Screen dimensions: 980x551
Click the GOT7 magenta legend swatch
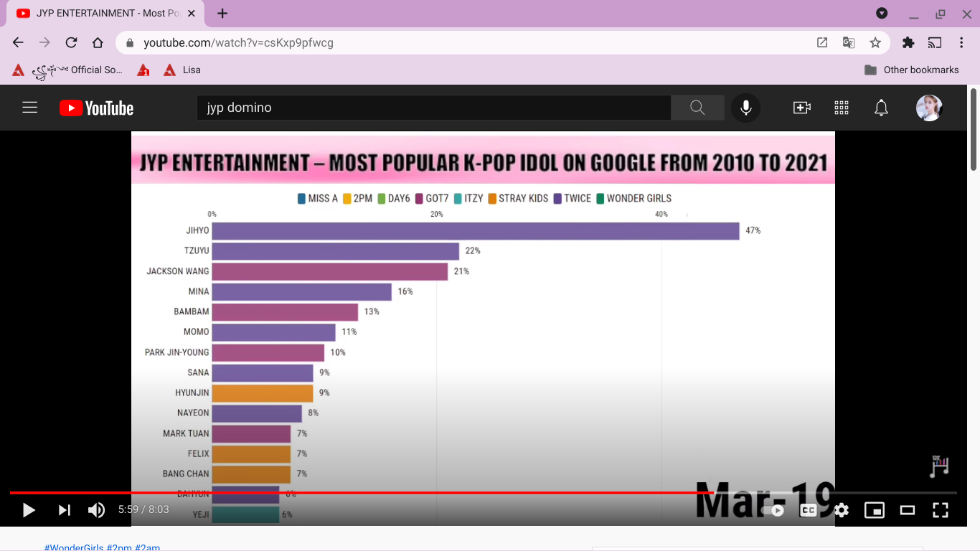coord(418,199)
